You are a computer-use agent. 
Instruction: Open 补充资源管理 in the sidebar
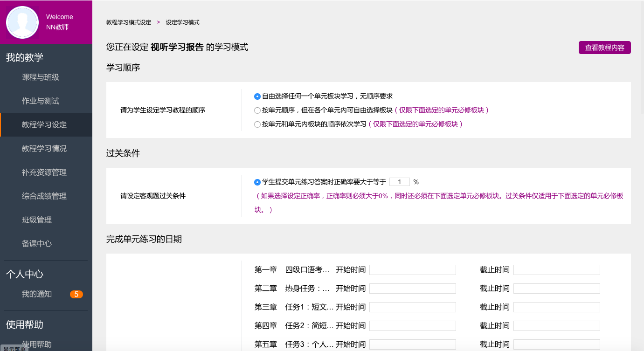pos(44,172)
